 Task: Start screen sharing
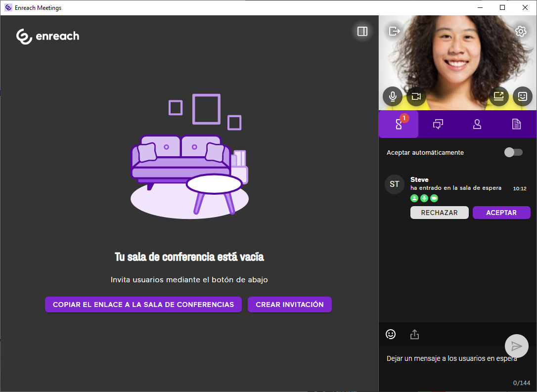[498, 96]
